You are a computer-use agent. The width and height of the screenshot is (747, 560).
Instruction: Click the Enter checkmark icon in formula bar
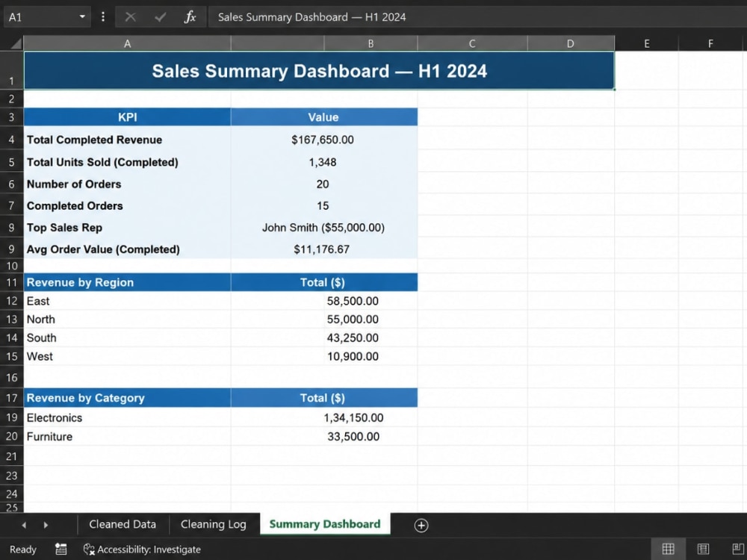[x=160, y=17]
